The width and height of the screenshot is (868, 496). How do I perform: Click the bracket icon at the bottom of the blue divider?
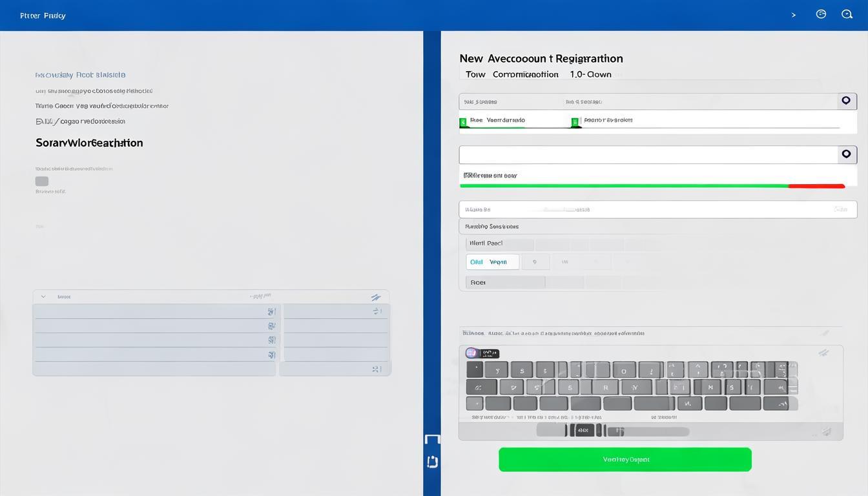432,461
